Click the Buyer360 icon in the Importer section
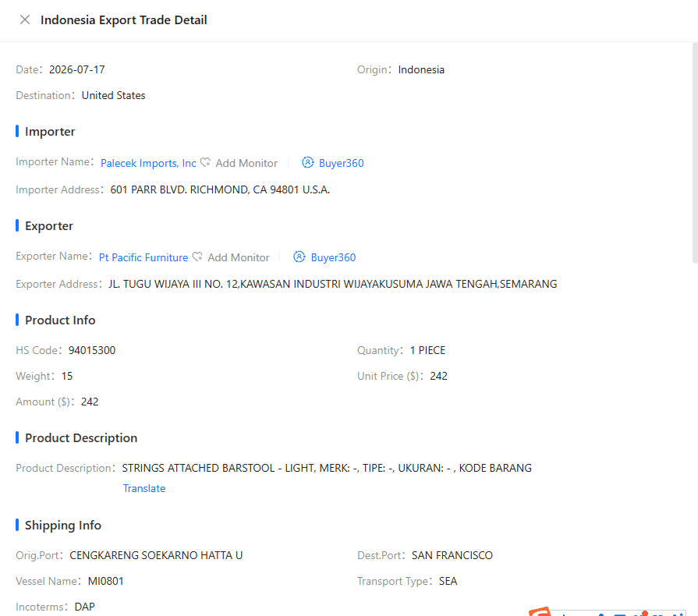 tap(307, 162)
